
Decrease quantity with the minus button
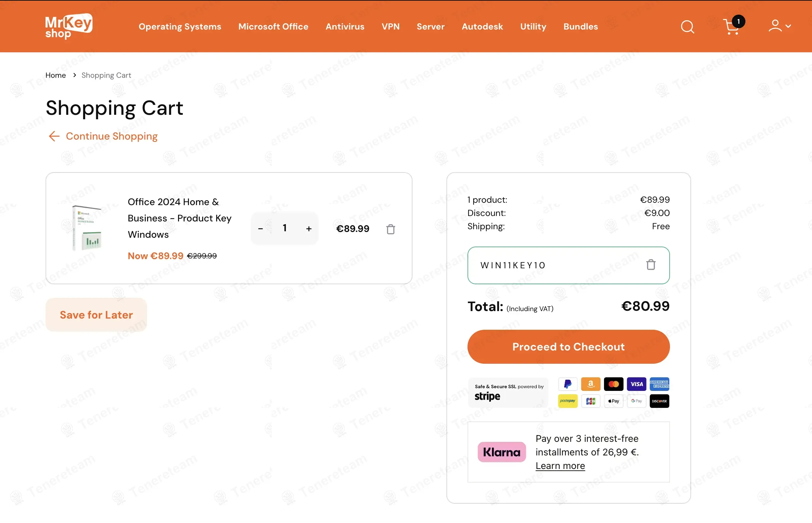click(x=261, y=229)
